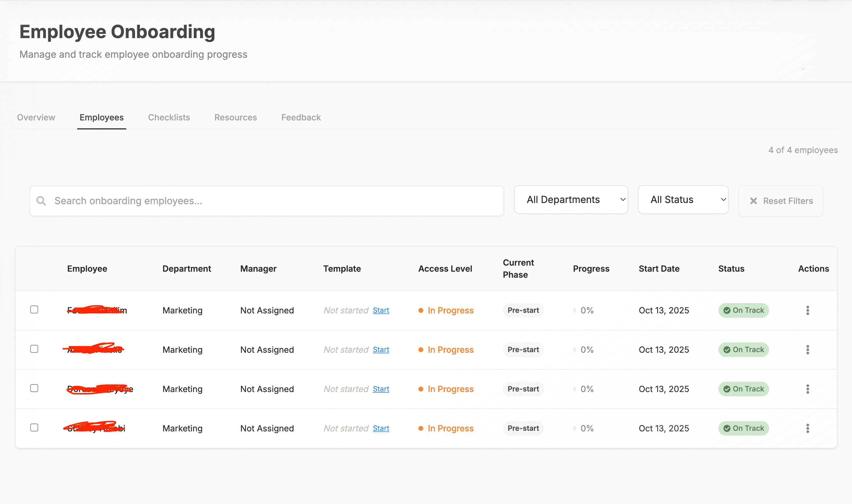Check the bottom row's selection checkbox

pyautogui.click(x=34, y=427)
